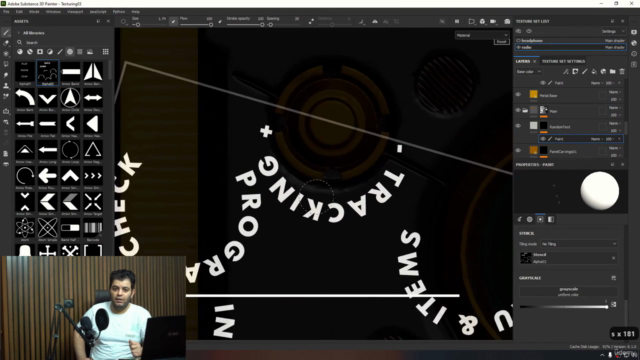Open the Viewport menu
640x360 pixels.
75,12
